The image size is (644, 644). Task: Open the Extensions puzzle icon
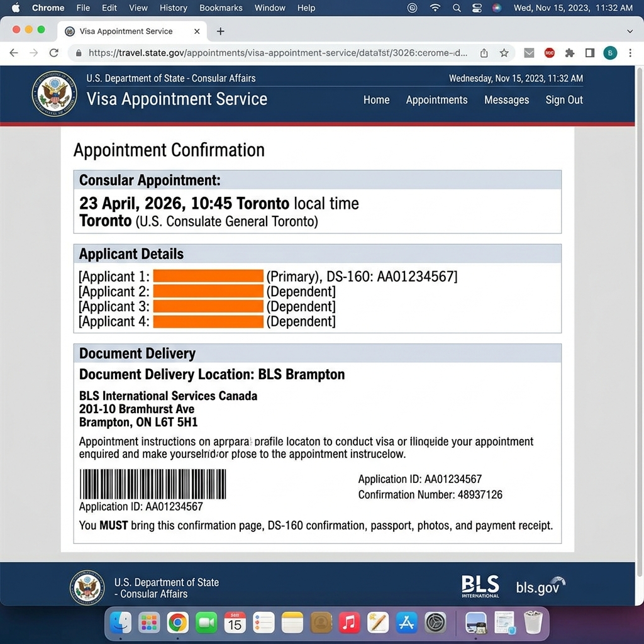(x=569, y=53)
